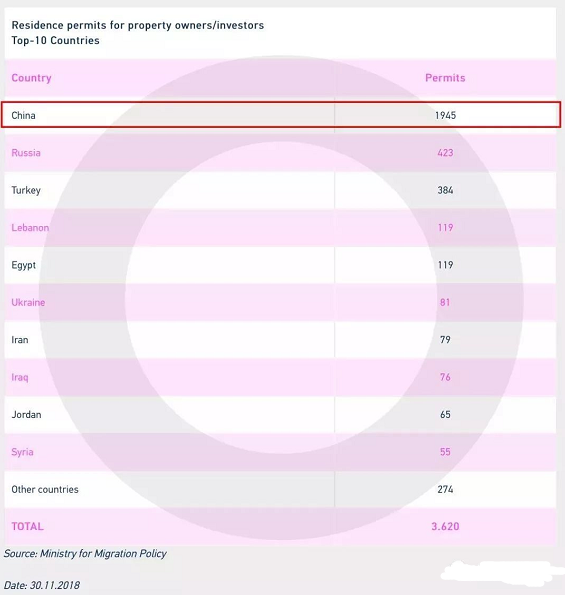Click the Turkey country name

(26, 190)
